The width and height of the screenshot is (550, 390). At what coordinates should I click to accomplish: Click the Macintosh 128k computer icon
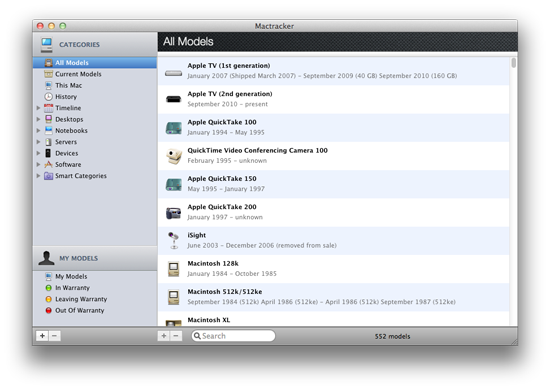(x=174, y=269)
